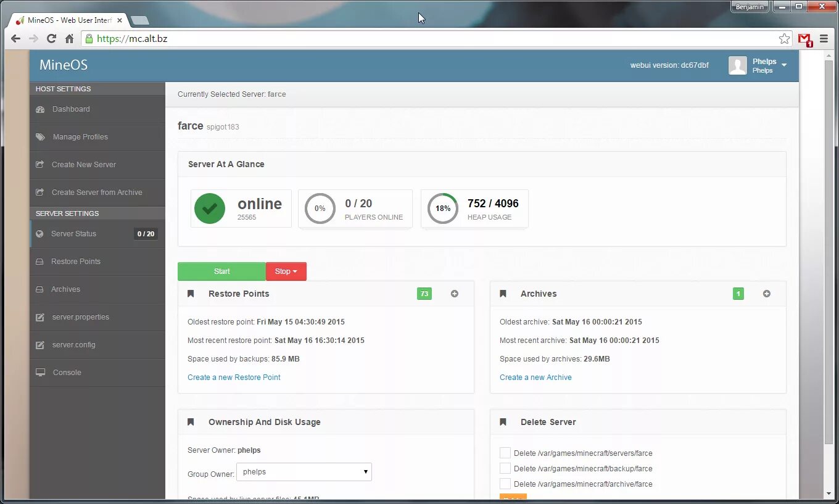Click the Benjamin Chrome profile button
Image resolution: width=839 pixels, height=504 pixels.
coord(750,7)
